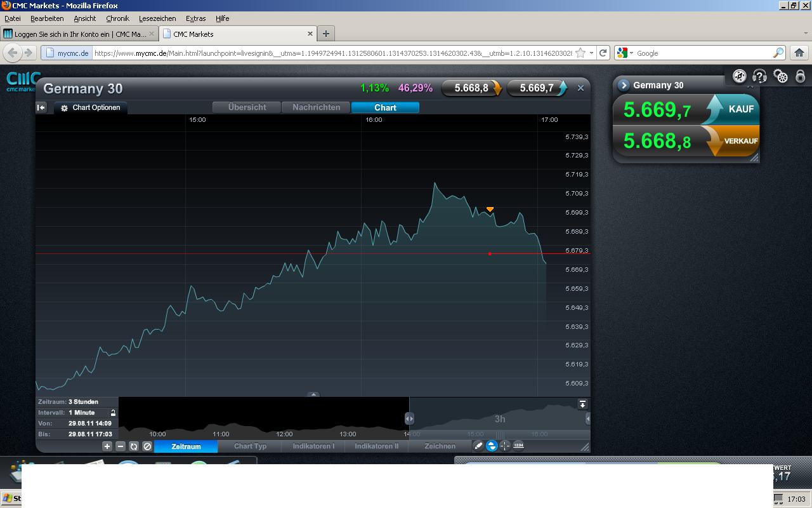The height and width of the screenshot is (508, 812).
Task: Open the gears settings icon
Action: click(x=781, y=77)
